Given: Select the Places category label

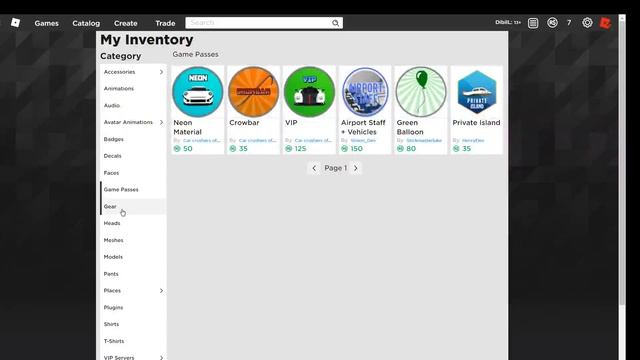Looking at the screenshot, I should [x=112, y=291].
